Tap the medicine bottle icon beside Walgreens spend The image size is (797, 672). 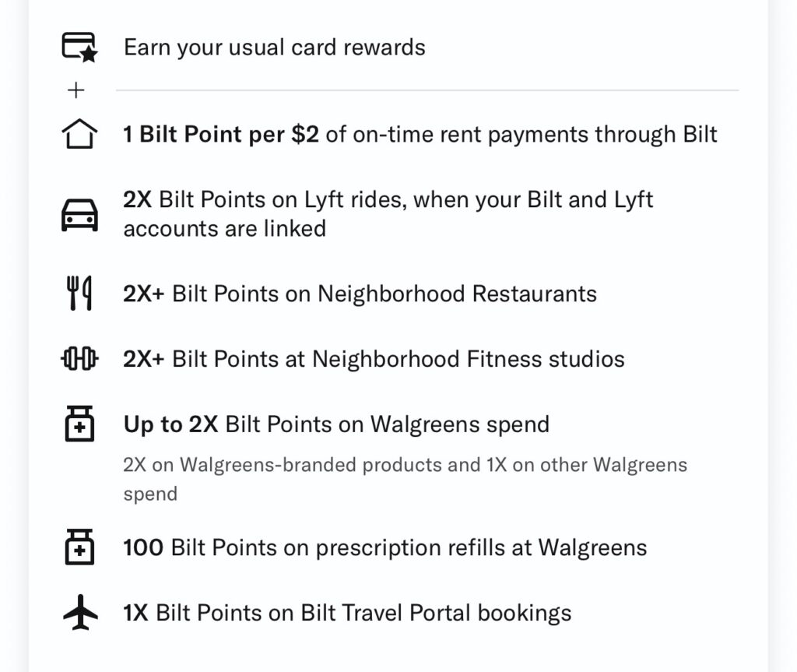pyautogui.click(x=79, y=424)
